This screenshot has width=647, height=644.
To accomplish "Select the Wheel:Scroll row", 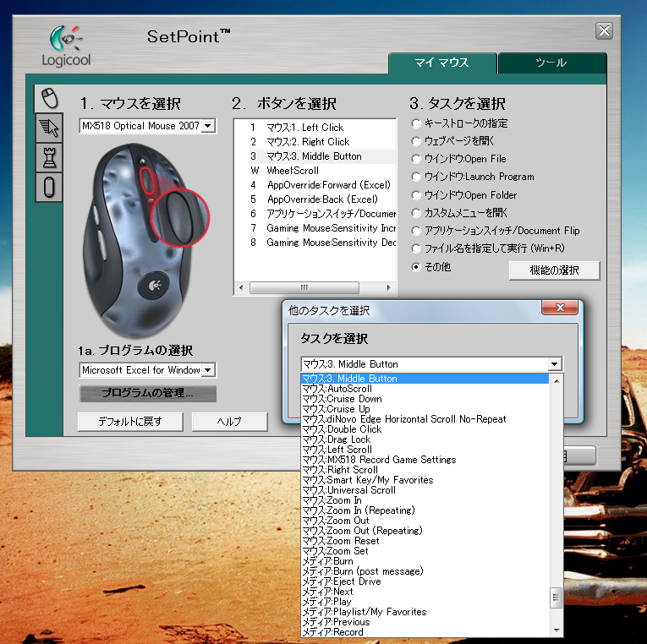I will (x=315, y=171).
